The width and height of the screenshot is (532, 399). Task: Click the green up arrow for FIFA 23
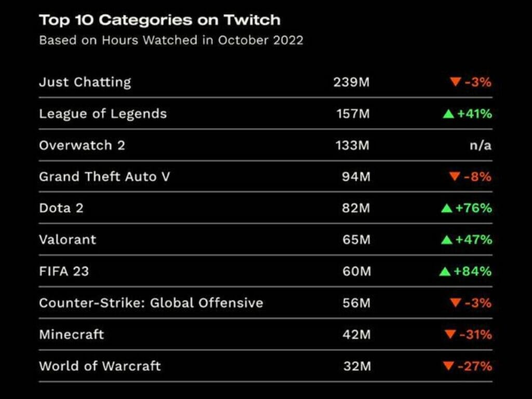445,271
